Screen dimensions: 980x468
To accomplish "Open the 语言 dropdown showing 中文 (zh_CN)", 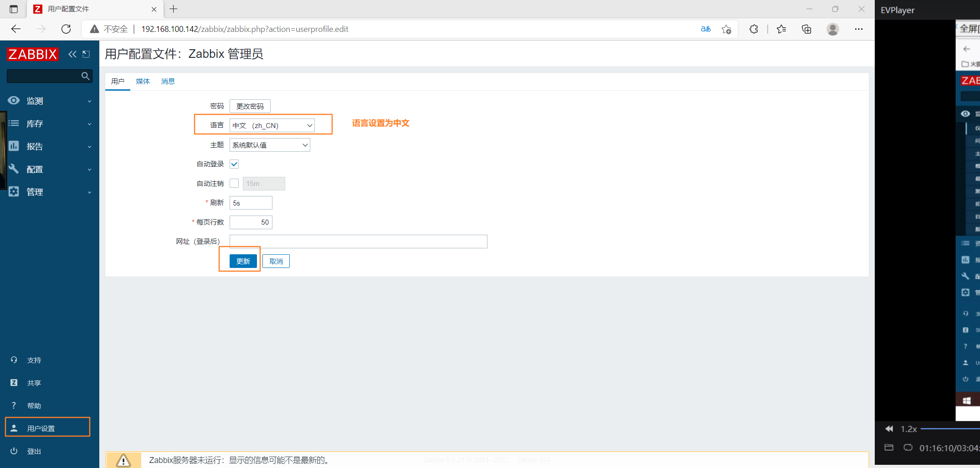I will pos(272,125).
